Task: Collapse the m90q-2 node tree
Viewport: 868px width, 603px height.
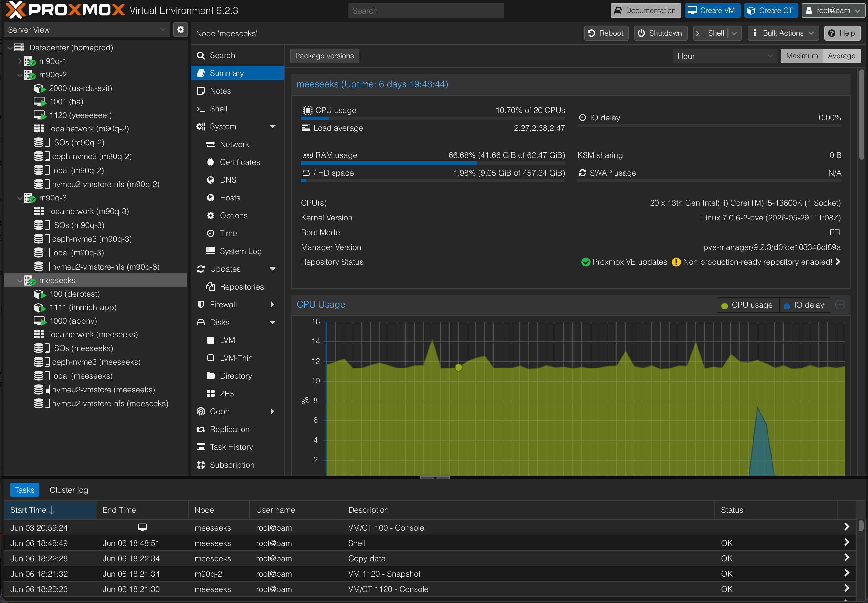Action: point(20,75)
